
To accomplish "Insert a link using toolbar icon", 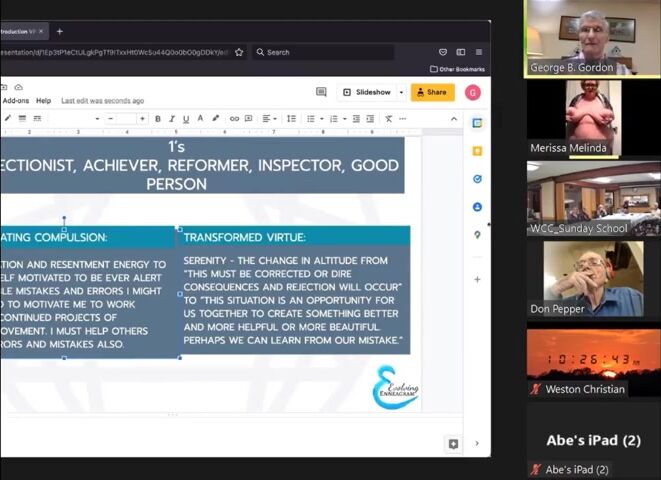I will pyautogui.click(x=234, y=119).
